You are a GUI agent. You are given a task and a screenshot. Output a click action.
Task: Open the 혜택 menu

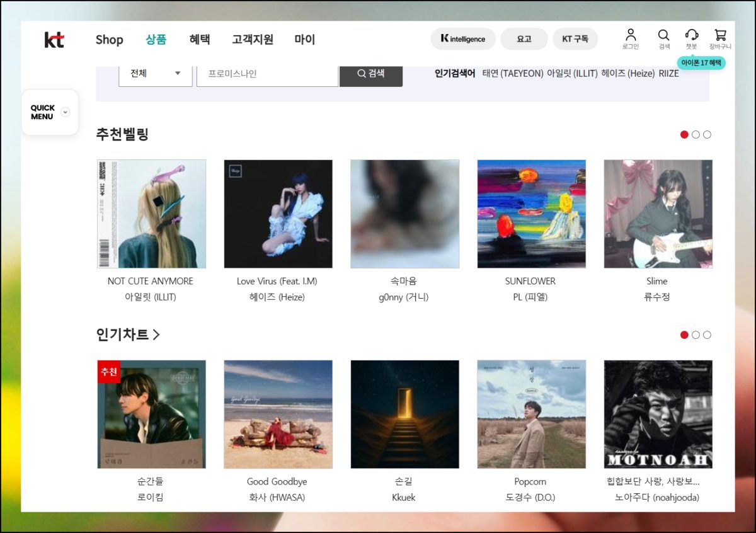pyautogui.click(x=200, y=40)
